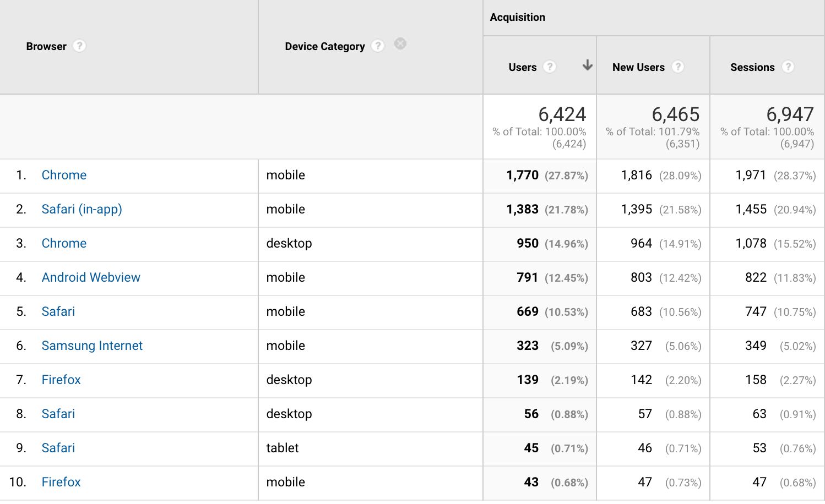Click Sessions value 1,078
This screenshot has height=504, width=825.
[x=751, y=243]
